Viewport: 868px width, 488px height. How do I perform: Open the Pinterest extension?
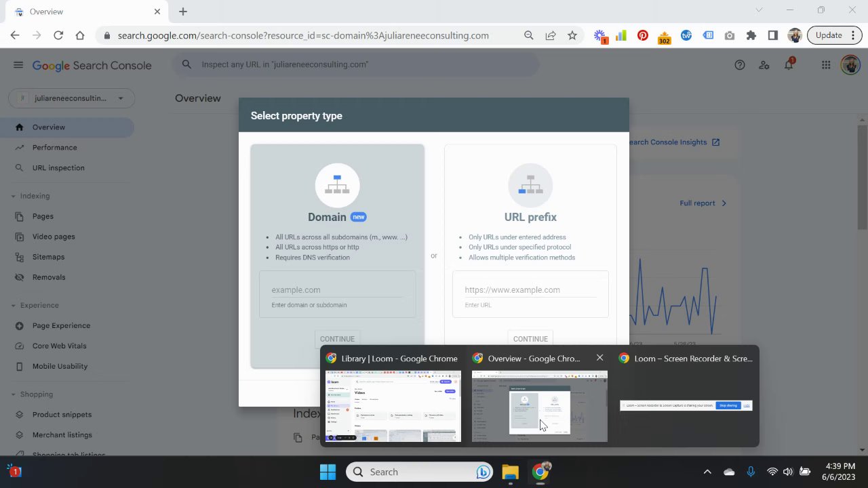click(x=643, y=35)
